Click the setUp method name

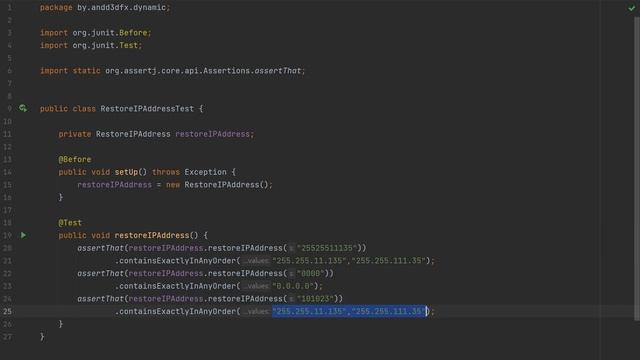[126, 172]
